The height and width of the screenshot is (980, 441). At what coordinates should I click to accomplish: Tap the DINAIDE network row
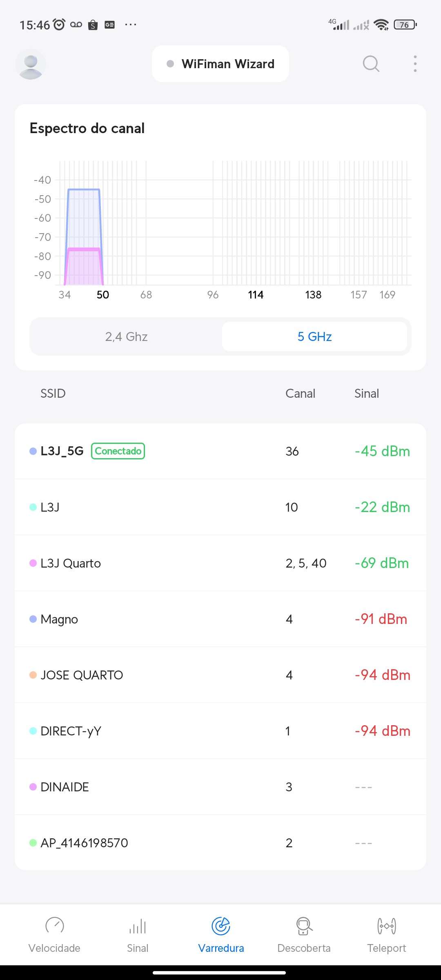tap(220, 787)
